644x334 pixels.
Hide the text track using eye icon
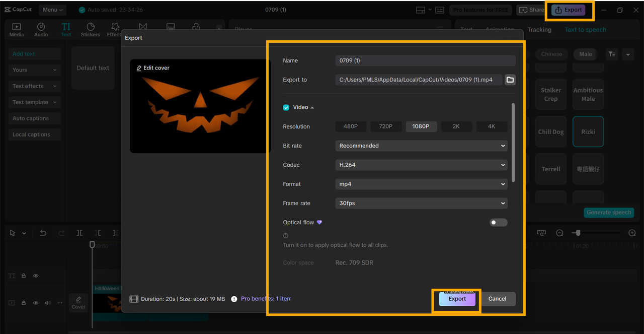coord(36,276)
